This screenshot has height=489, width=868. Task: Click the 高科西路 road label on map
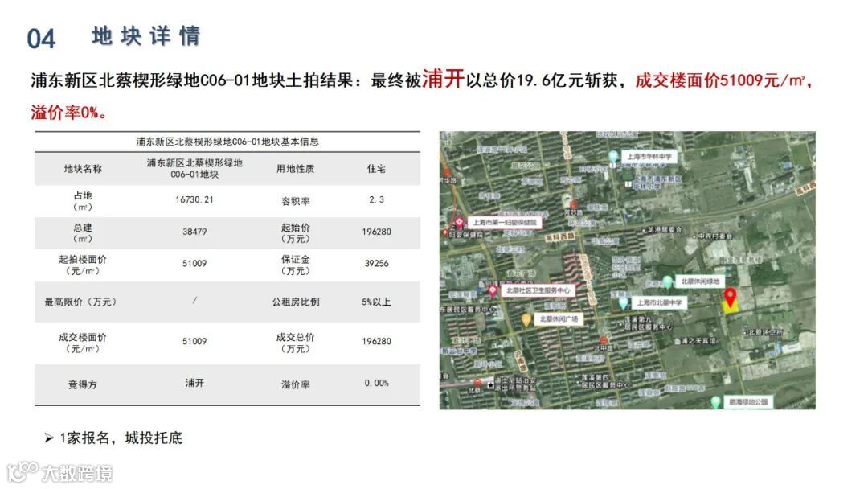coord(559,237)
